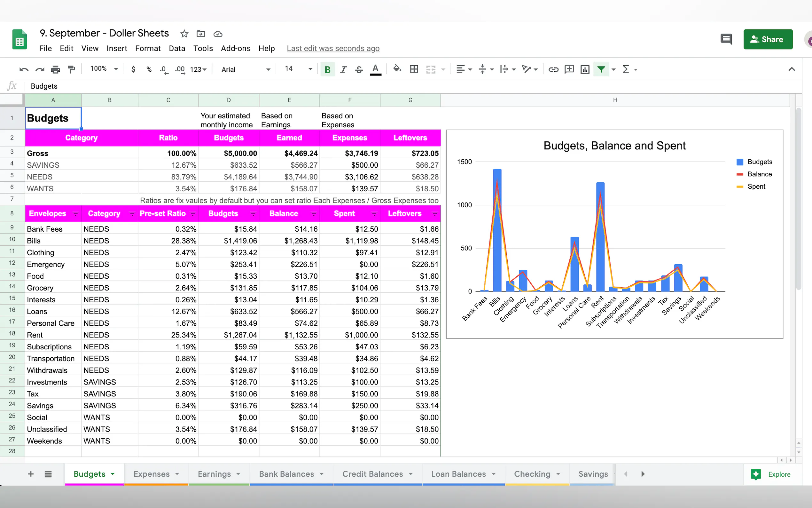Select the Paint format tool
This screenshot has height=508, width=812.
tap(71, 69)
